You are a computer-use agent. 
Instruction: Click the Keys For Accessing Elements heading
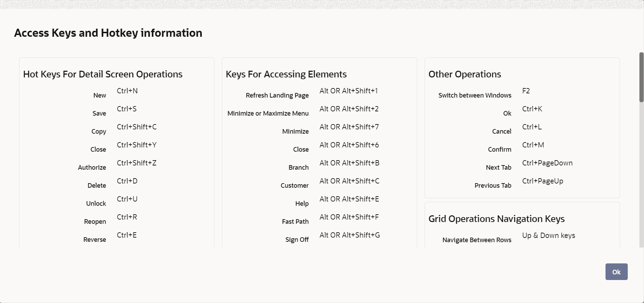[286, 74]
